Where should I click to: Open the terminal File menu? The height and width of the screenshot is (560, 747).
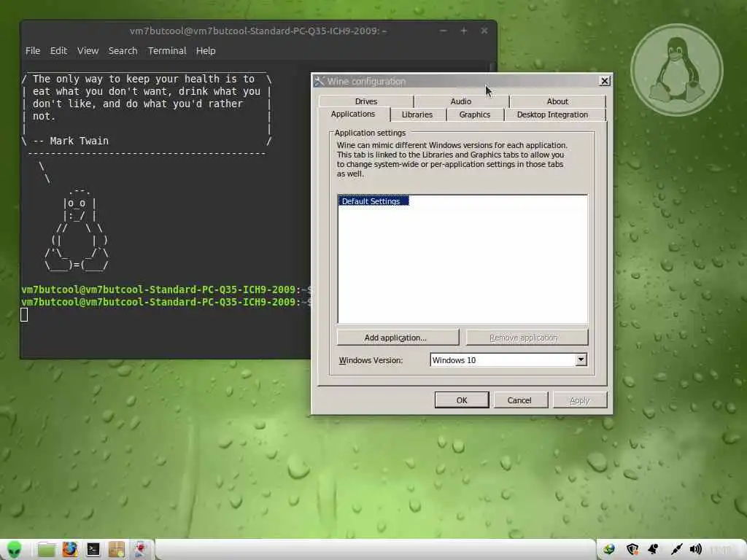click(x=33, y=50)
